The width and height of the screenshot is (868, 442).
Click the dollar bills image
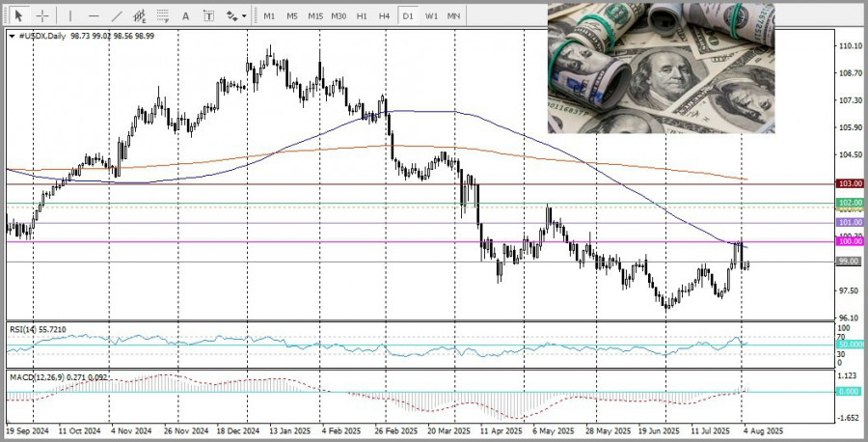point(661,69)
